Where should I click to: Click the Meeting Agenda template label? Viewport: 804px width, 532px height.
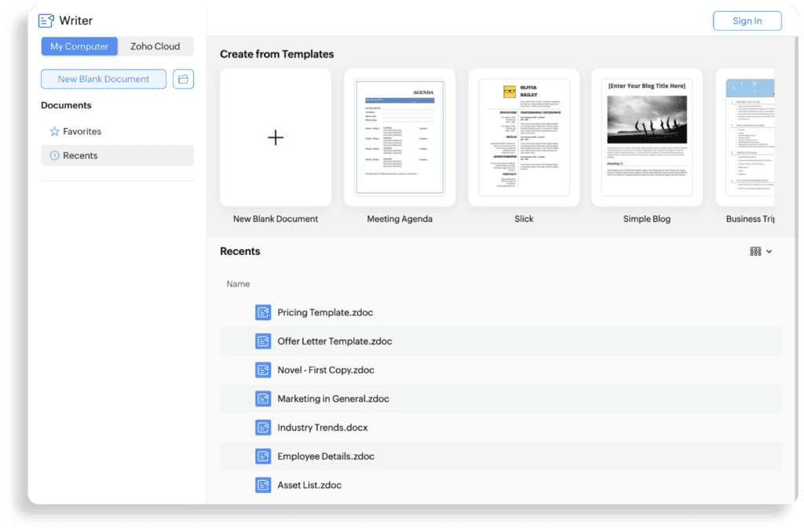(400, 219)
